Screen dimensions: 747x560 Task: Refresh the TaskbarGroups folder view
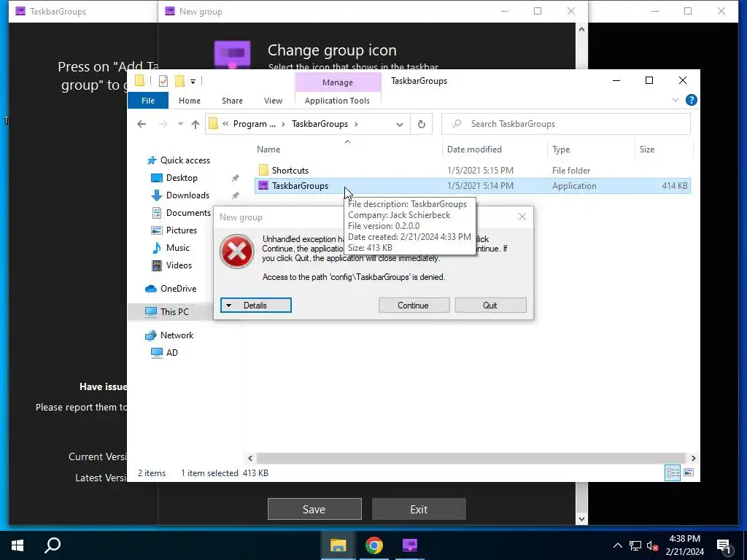[x=421, y=124]
